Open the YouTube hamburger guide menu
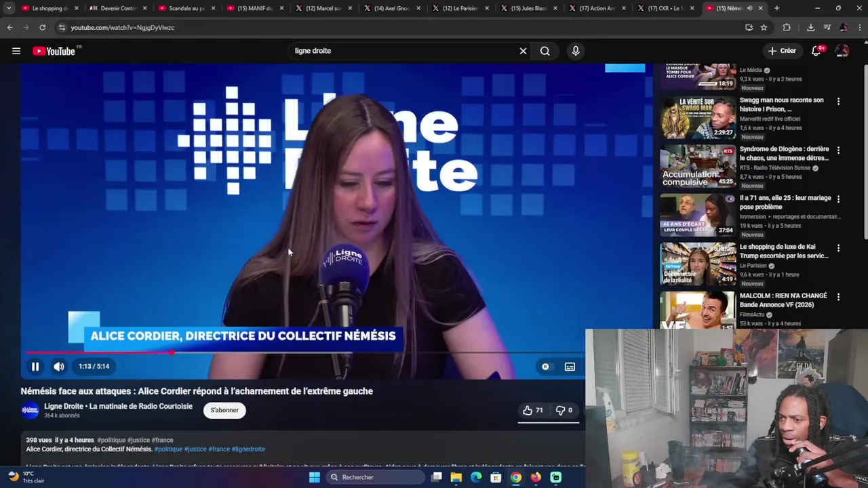868x488 pixels. click(x=16, y=51)
